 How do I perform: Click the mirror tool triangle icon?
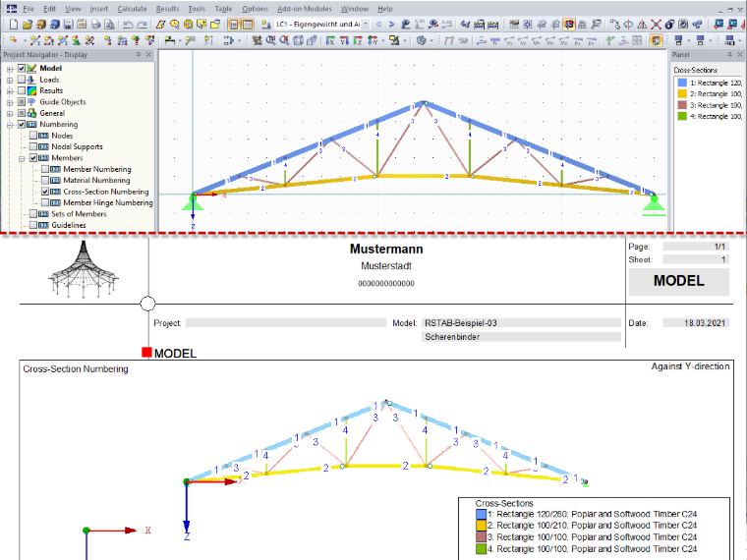click(642, 25)
